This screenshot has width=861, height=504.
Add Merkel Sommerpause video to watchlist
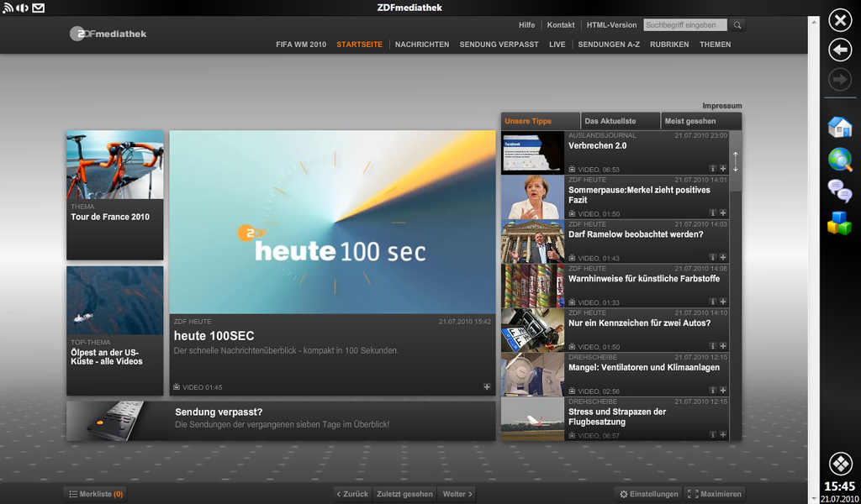723,213
